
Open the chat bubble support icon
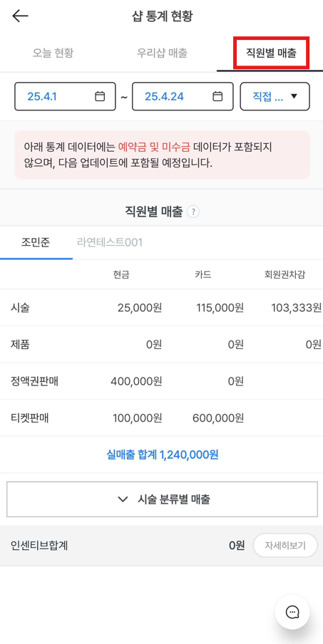(292, 612)
